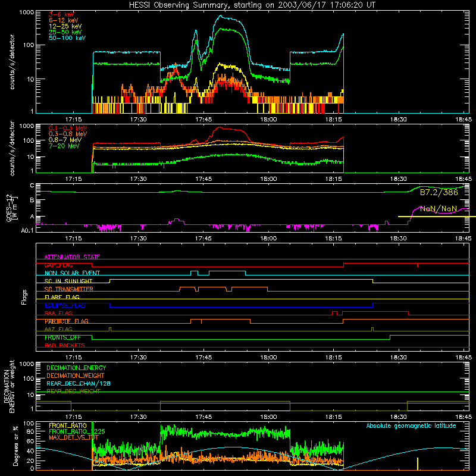476x476 pixels.
Task: Select the FLARE_FLAG label
Action: coord(62,297)
